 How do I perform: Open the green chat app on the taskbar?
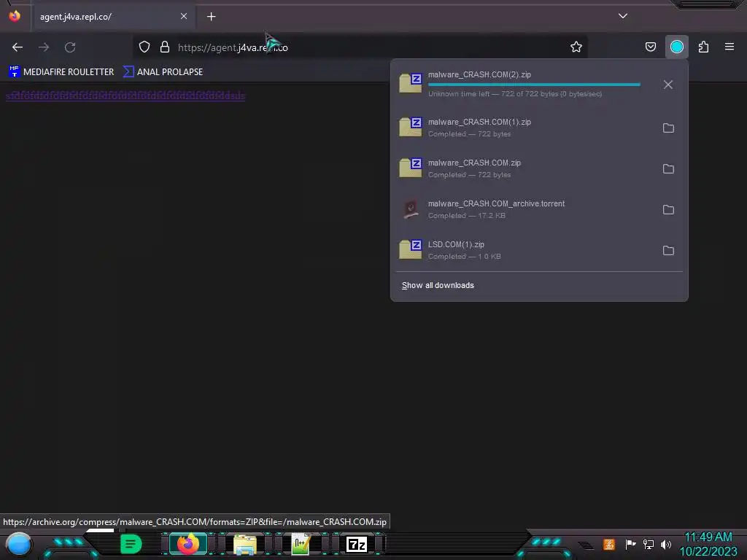point(131,544)
